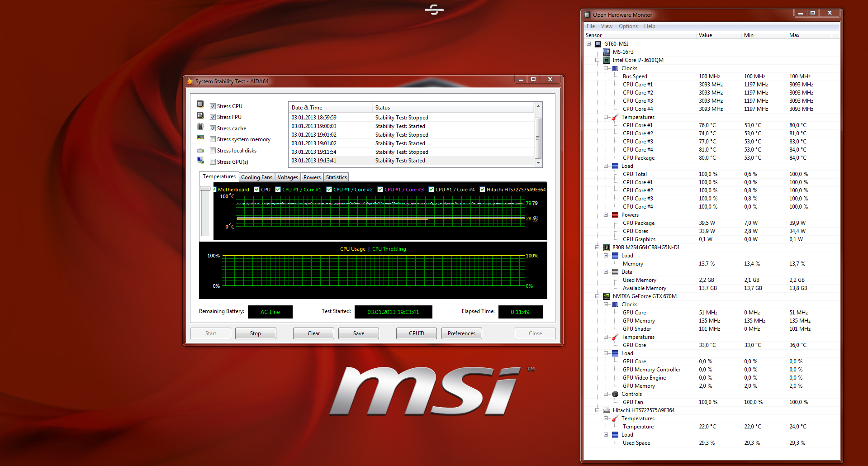Uncheck the Stress CPU checkbox
The height and width of the screenshot is (466, 868).
[213, 106]
